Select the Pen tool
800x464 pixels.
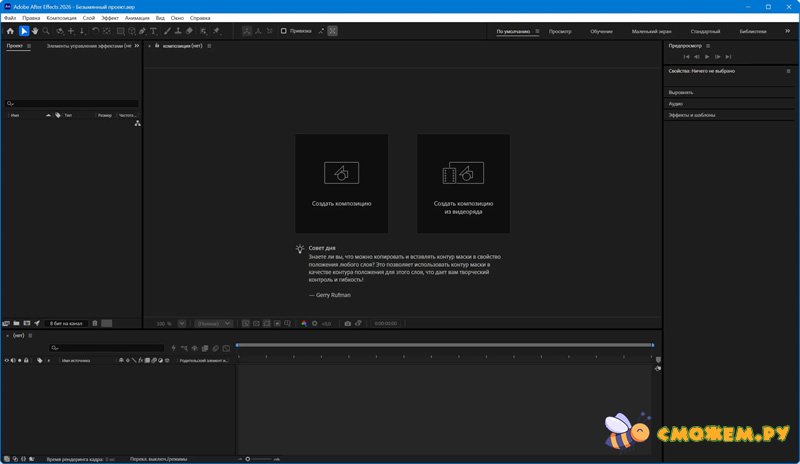tap(141, 31)
